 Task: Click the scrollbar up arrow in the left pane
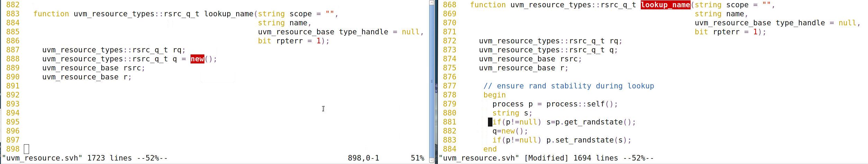[x=431, y=3]
